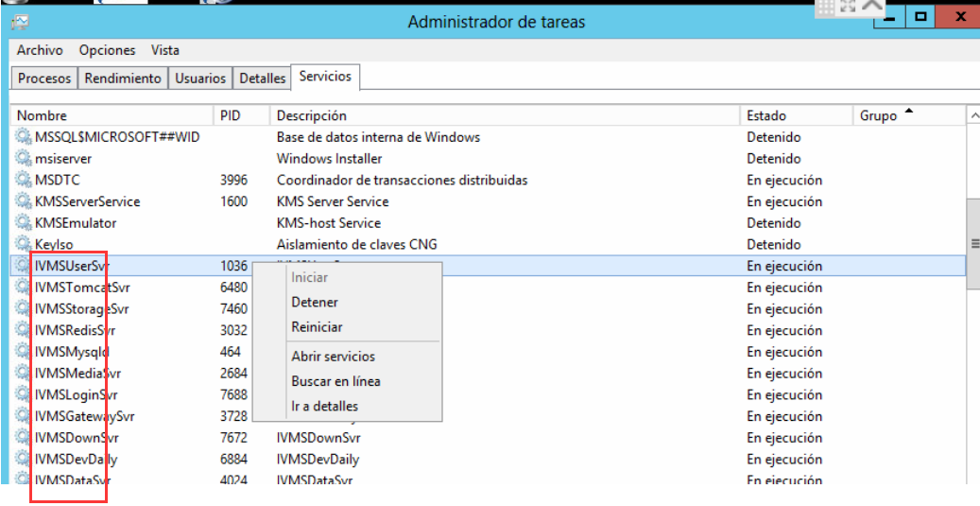Click gear icon beside msiserver service

click(23, 158)
